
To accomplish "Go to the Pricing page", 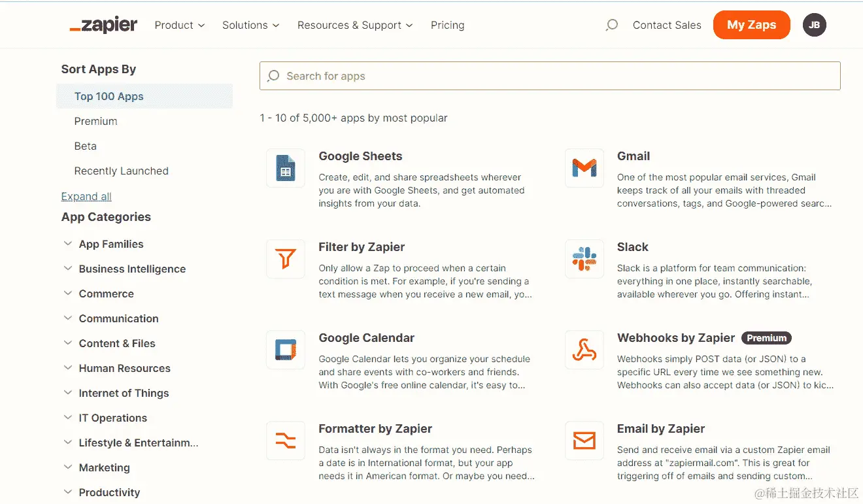I will [x=448, y=25].
